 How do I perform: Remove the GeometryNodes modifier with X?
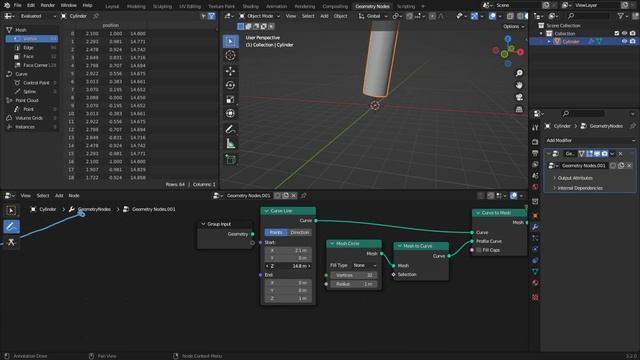click(x=620, y=154)
